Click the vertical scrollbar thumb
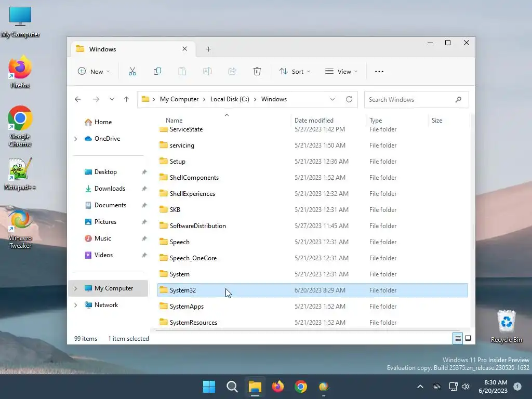Image resolution: width=532 pixels, height=399 pixels. click(x=473, y=237)
